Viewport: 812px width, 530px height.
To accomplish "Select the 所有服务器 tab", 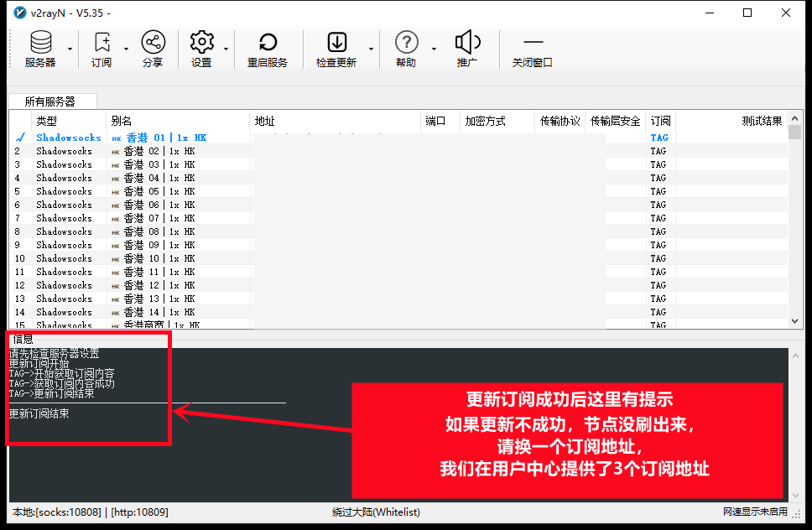I will (x=50, y=101).
